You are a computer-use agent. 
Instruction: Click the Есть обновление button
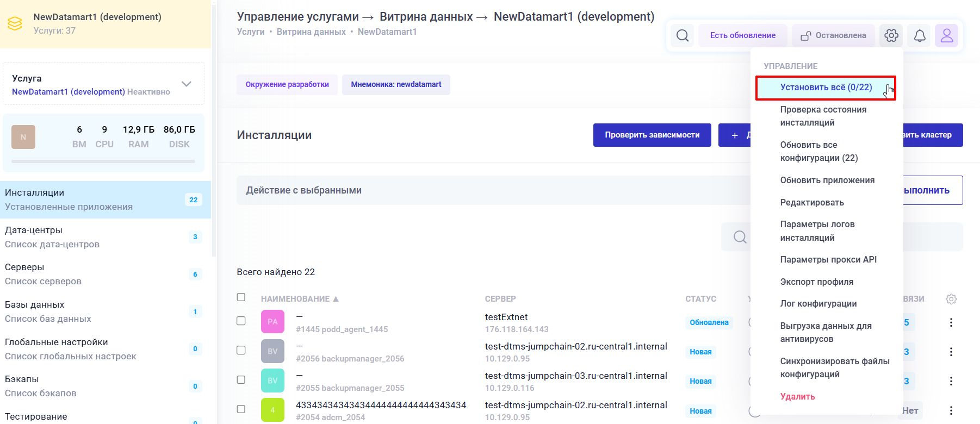[x=742, y=35]
